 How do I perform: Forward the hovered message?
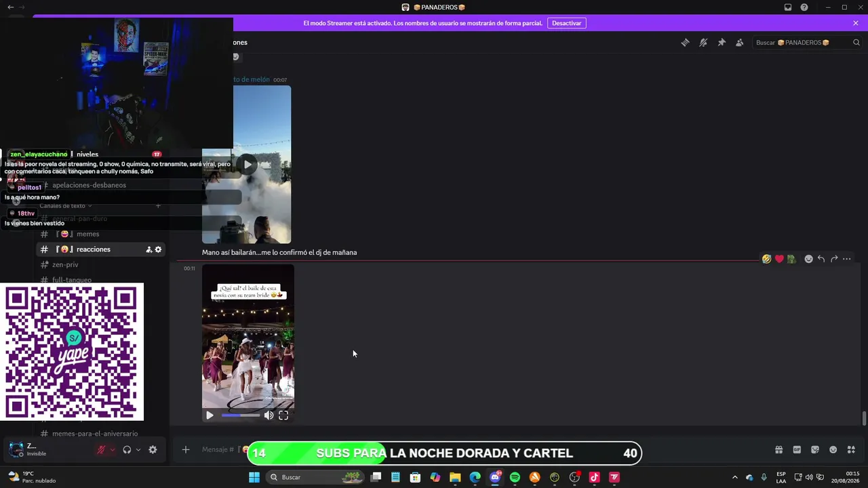(834, 259)
